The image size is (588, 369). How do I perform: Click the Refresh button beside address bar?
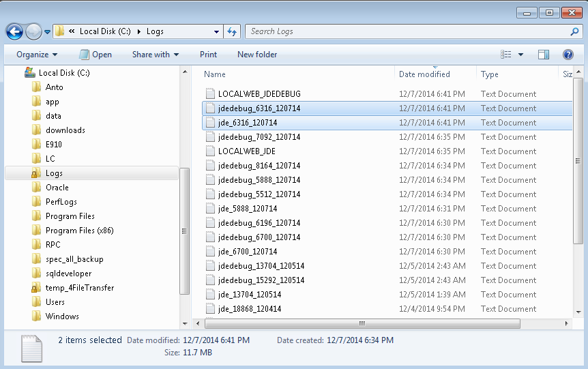point(232,32)
